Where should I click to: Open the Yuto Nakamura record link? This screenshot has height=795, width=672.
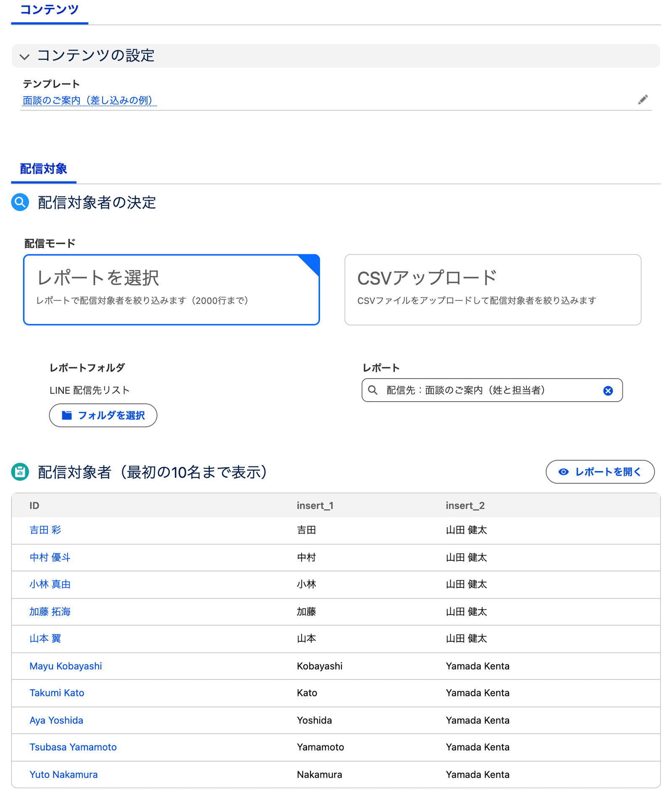click(63, 774)
